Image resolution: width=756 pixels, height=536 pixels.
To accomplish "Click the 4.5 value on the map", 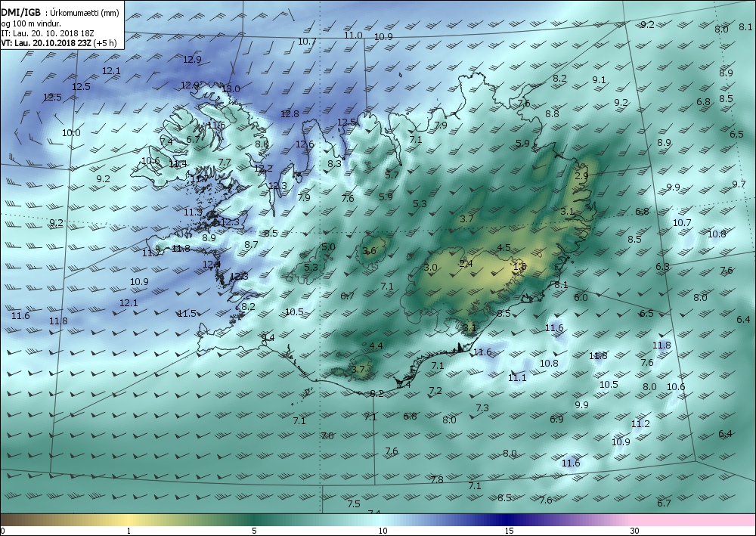I will [503, 248].
